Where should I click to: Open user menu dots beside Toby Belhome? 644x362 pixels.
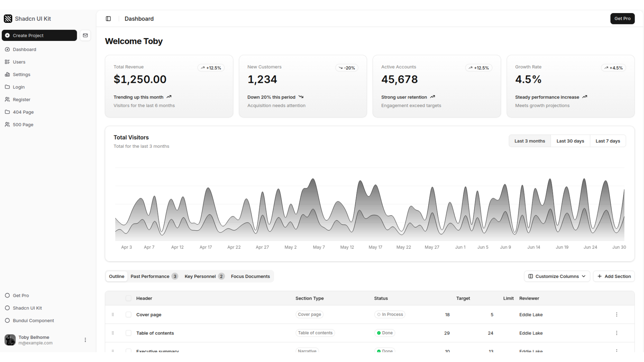click(x=85, y=340)
